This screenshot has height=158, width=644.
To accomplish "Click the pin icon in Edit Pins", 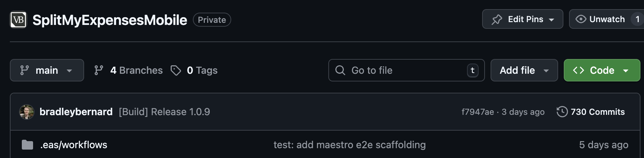I will point(497,19).
